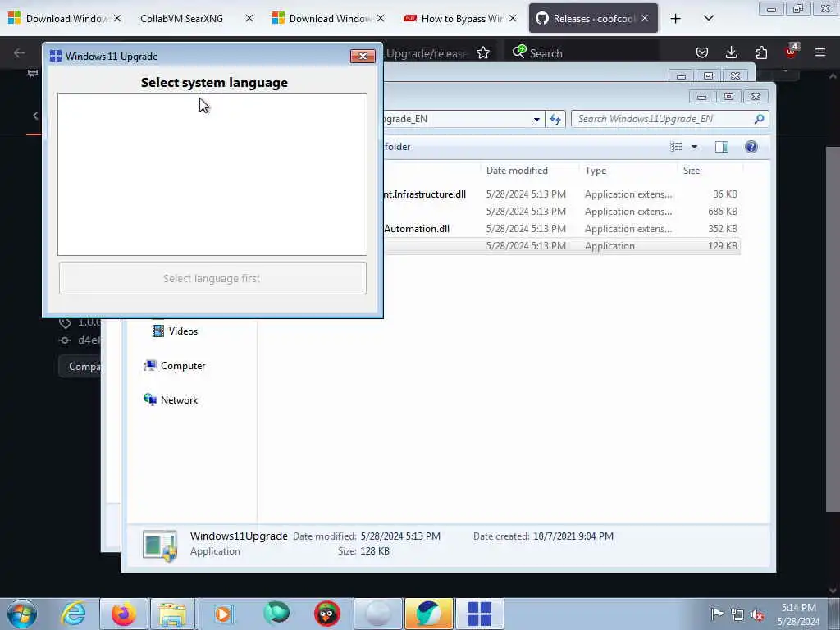Open Windows Start orb

(x=22, y=614)
